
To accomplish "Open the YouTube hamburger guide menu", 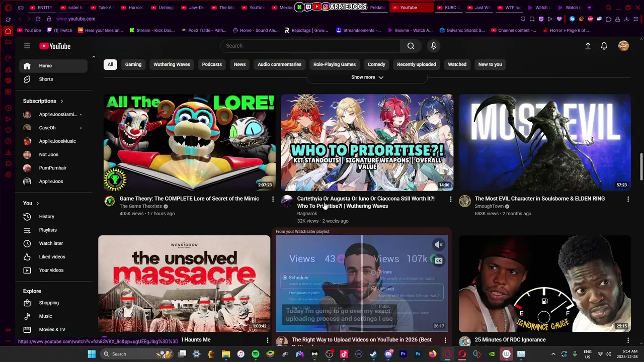I will (x=27, y=46).
